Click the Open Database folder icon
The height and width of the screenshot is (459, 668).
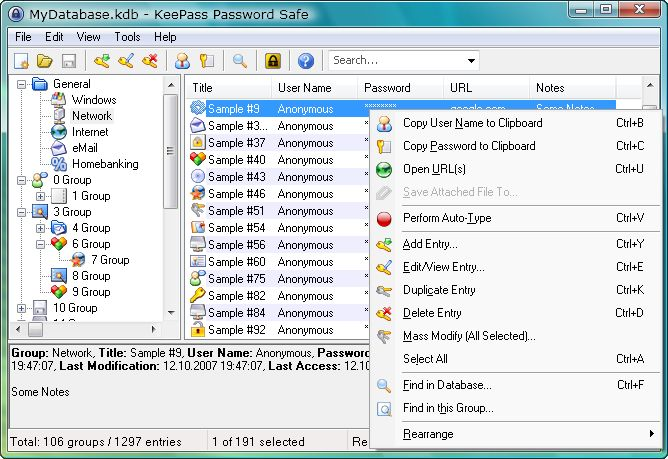tap(45, 61)
